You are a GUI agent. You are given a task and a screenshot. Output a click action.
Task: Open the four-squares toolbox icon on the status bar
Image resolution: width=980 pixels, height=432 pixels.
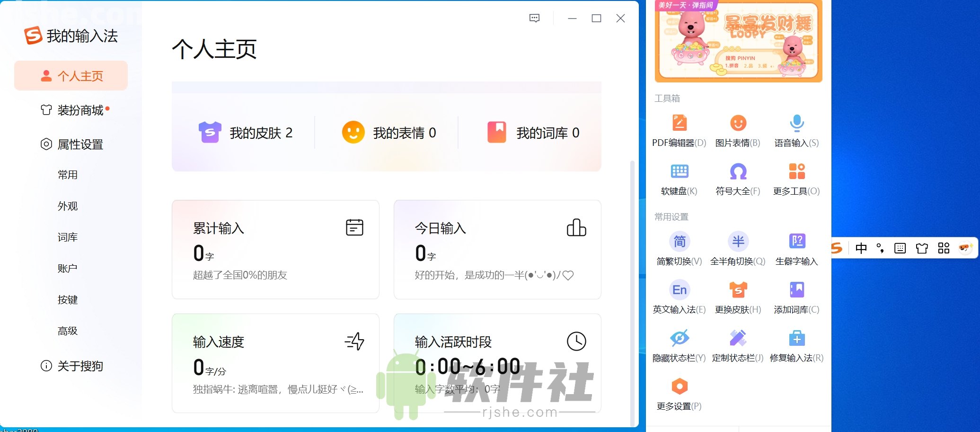tap(944, 248)
